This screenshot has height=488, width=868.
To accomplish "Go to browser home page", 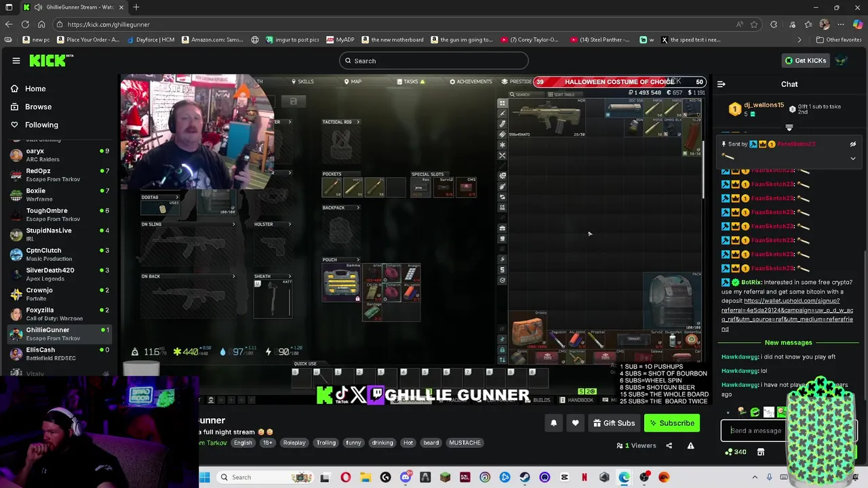I will pos(41,24).
